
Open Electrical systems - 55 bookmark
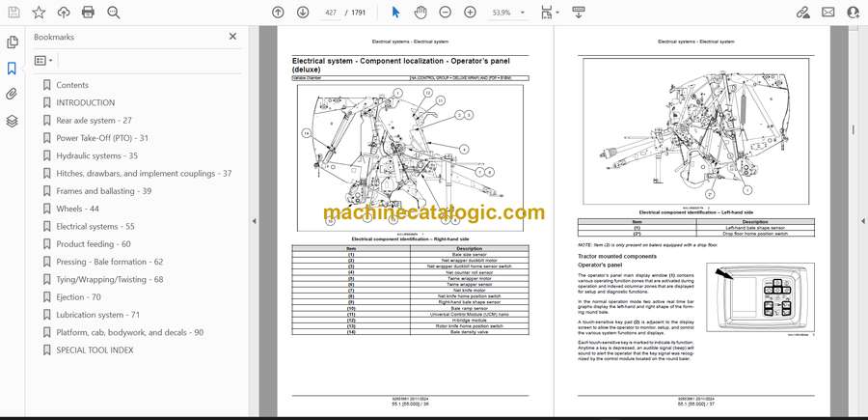click(x=95, y=227)
